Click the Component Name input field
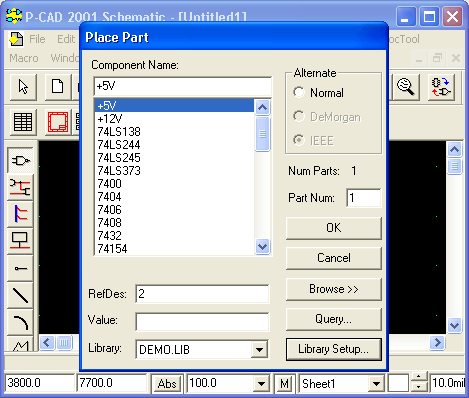This screenshot has width=469, height=398. [183, 86]
